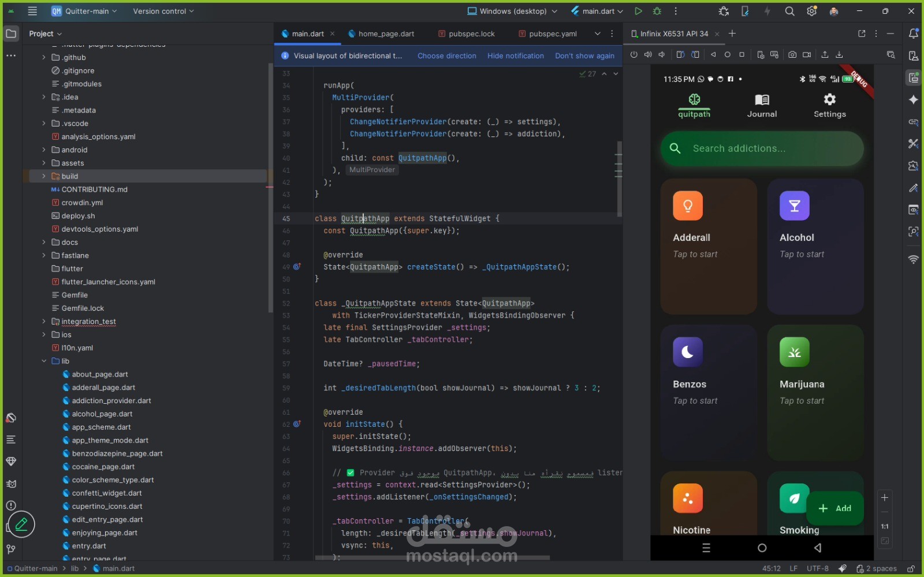
Task: Open the Version control menu
Action: click(162, 11)
